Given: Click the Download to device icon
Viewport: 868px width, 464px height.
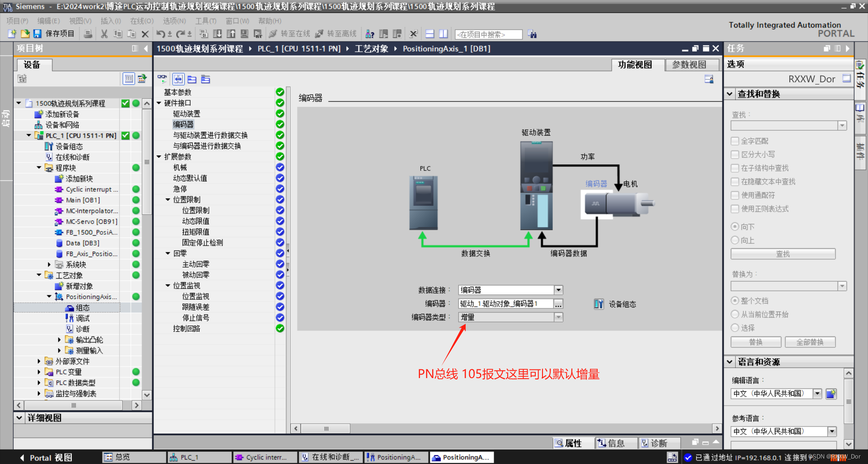Looking at the screenshot, I should (217, 34).
